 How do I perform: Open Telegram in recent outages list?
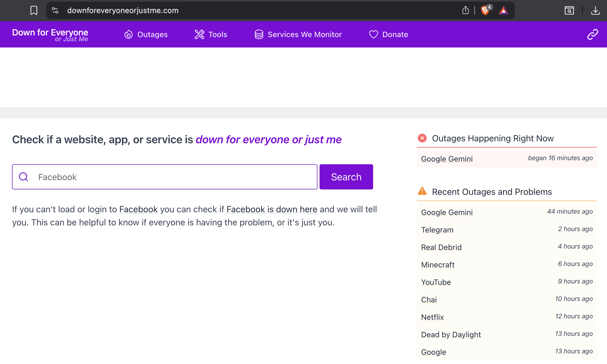pos(437,230)
